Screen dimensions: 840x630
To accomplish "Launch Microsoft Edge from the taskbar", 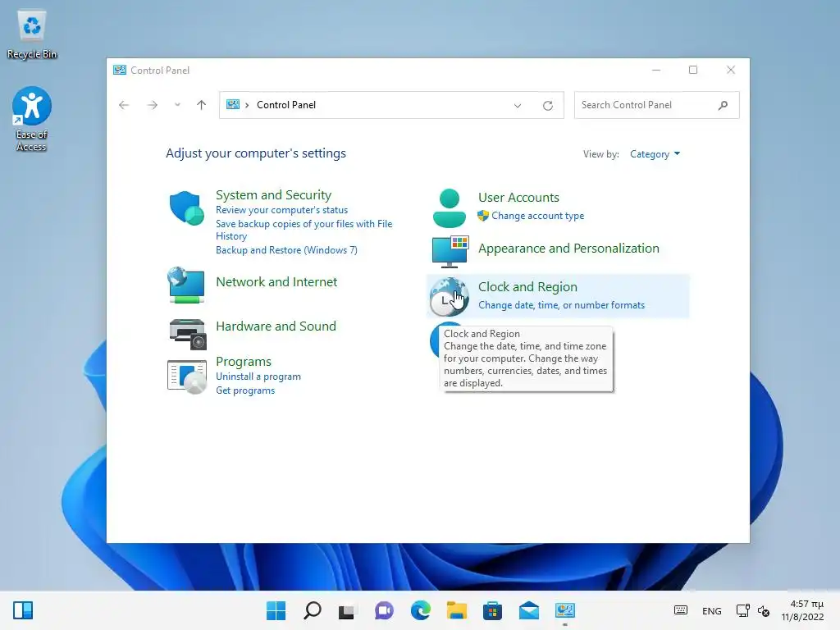I will [421, 610].
